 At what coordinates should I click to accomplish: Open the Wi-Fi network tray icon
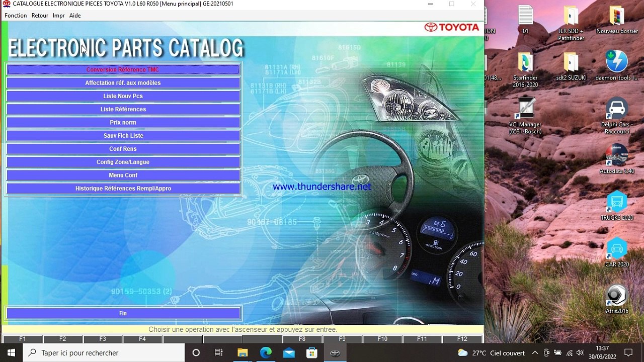[x=569, y=353]
